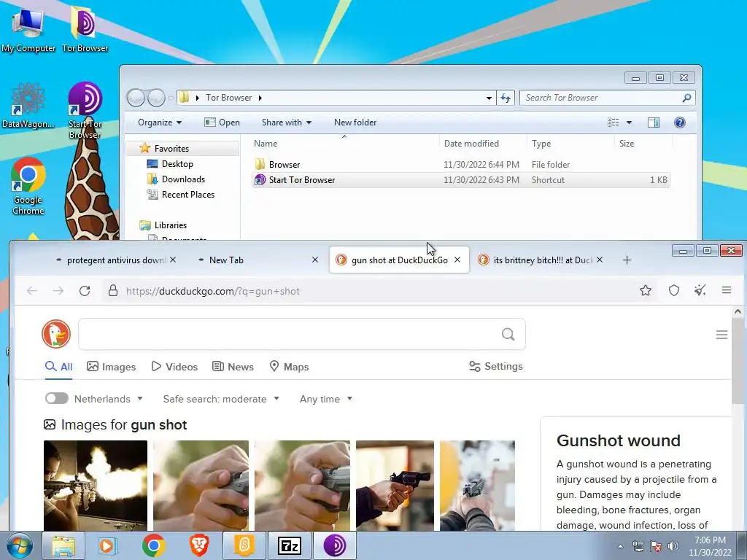Select the Images search tab
The width and height of the screenshot is (747, 560).
[112, 367]
